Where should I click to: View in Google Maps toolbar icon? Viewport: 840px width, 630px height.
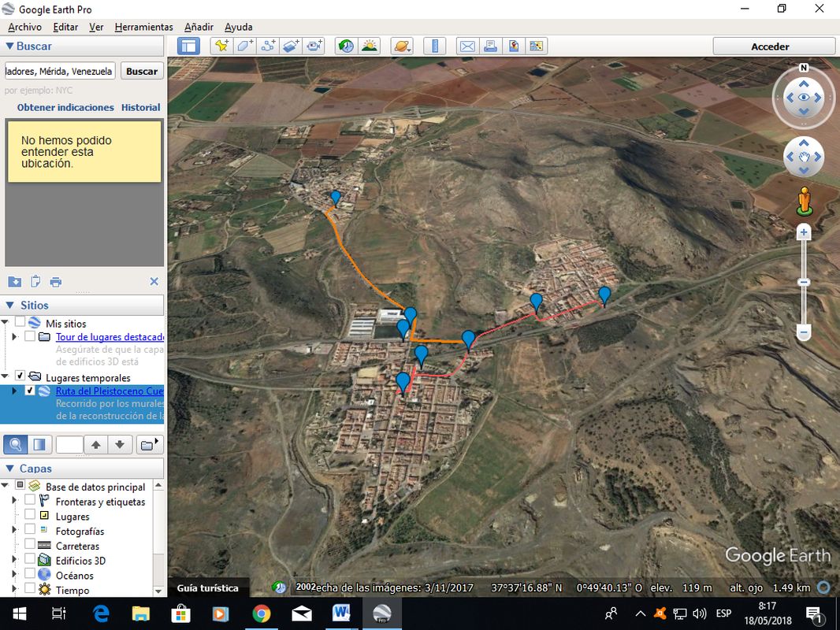click(537, 46)
